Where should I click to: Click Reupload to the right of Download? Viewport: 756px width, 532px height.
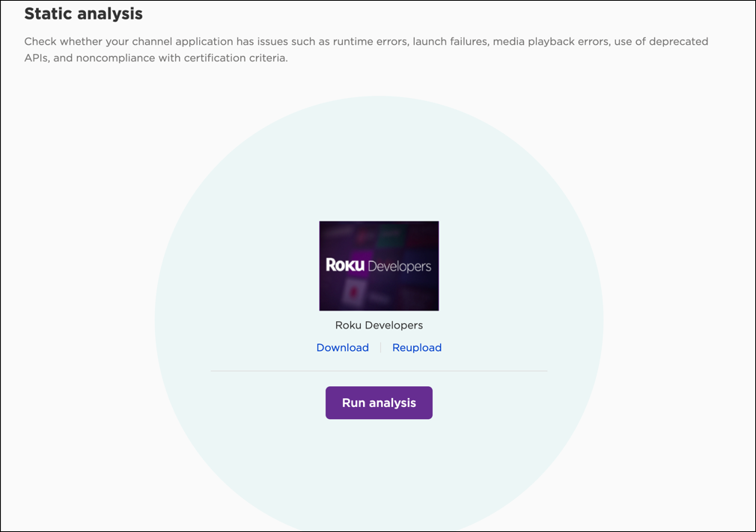[416, 347]
